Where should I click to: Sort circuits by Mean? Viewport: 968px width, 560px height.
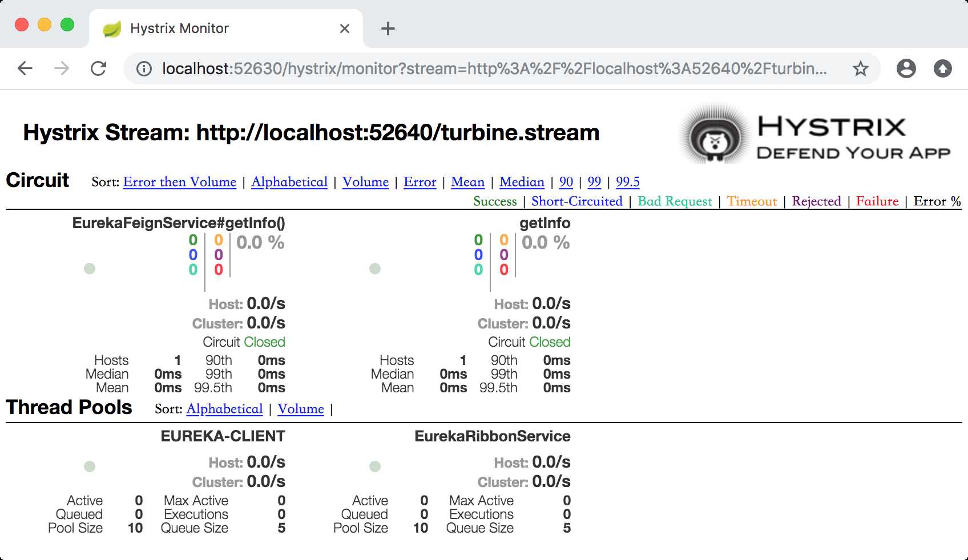coord(467,182)
